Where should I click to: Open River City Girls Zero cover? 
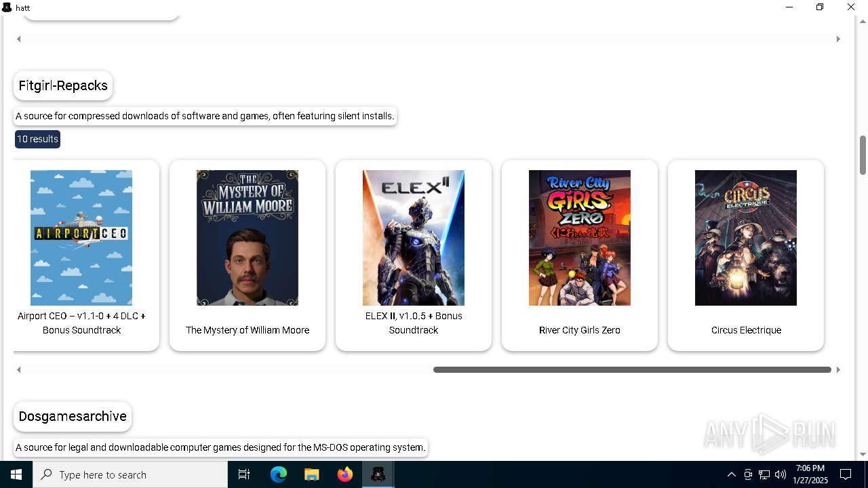click(x=580, y=238)
